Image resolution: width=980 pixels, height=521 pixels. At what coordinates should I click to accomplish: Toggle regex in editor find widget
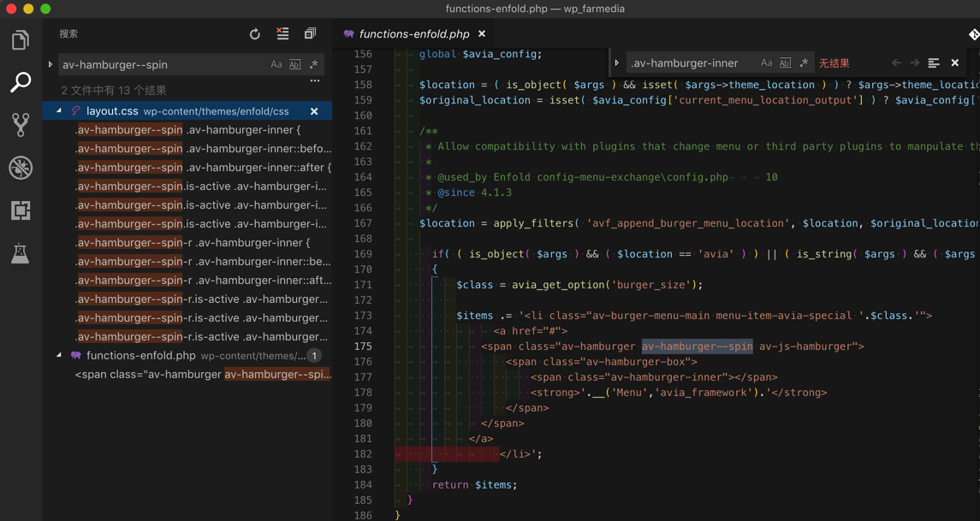coord(804,63)
